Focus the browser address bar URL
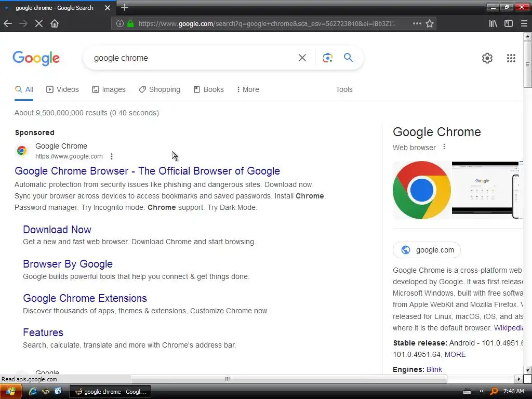The height and width of the screenshot is (399, 532). click(267, 23)
